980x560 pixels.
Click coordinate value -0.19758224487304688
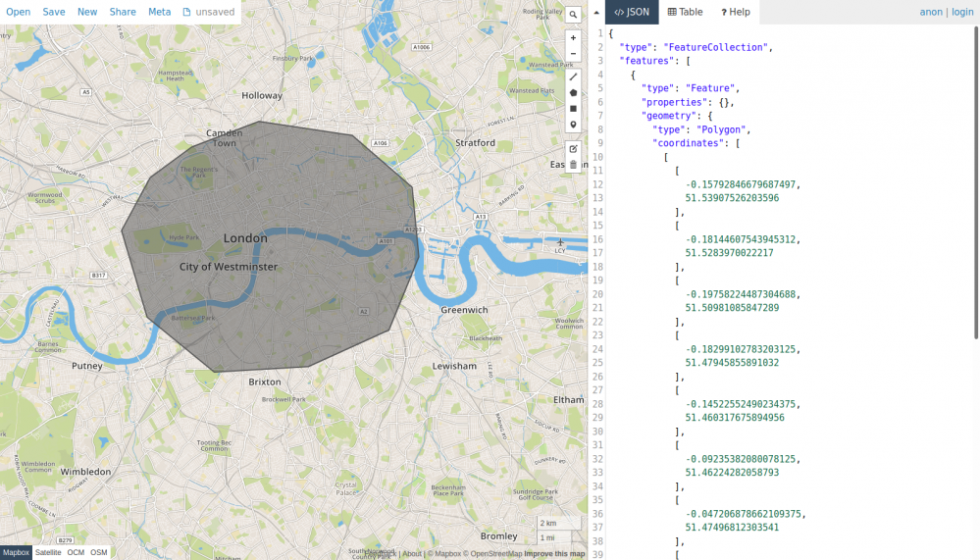point(741,295)
